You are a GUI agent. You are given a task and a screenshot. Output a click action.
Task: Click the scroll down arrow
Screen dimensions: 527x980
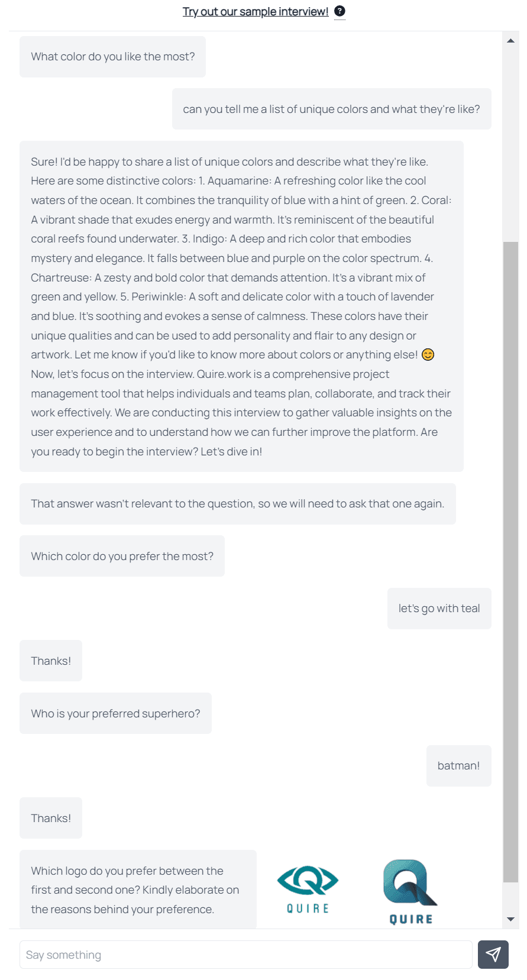510,919
